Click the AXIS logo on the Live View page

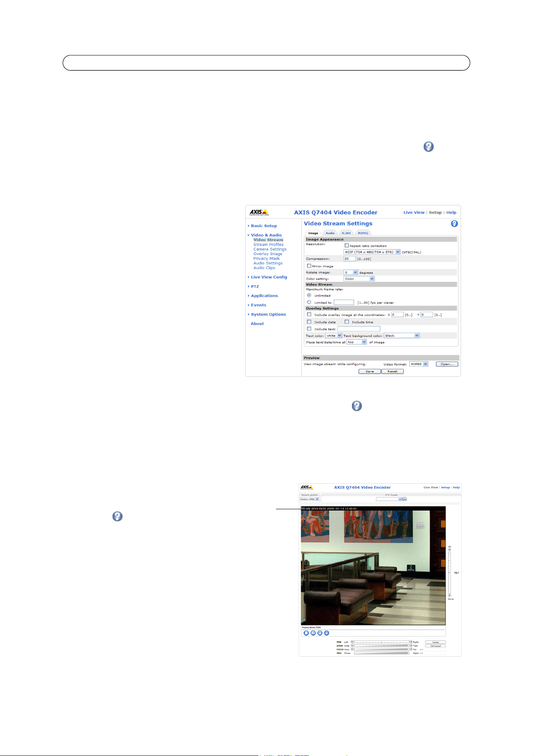[306, 487]
